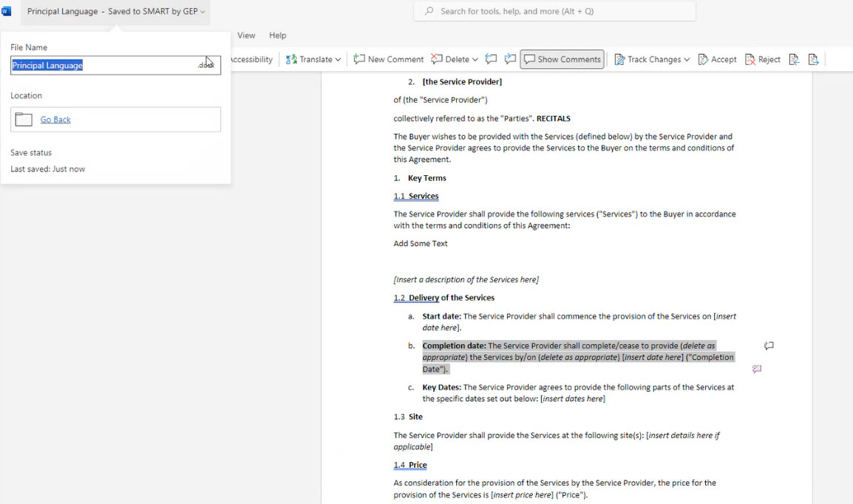Open the View tab

246,35
